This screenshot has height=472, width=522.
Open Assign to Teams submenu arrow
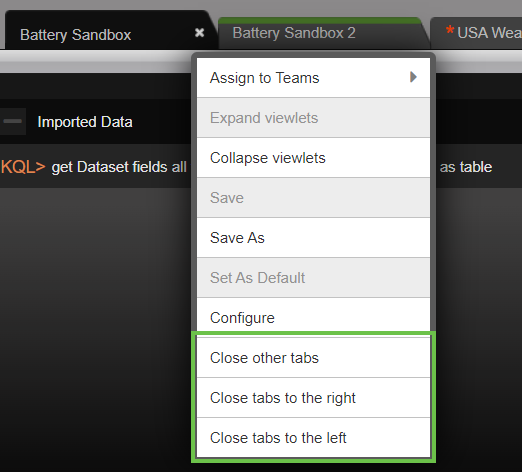click(x=413, y=77)
